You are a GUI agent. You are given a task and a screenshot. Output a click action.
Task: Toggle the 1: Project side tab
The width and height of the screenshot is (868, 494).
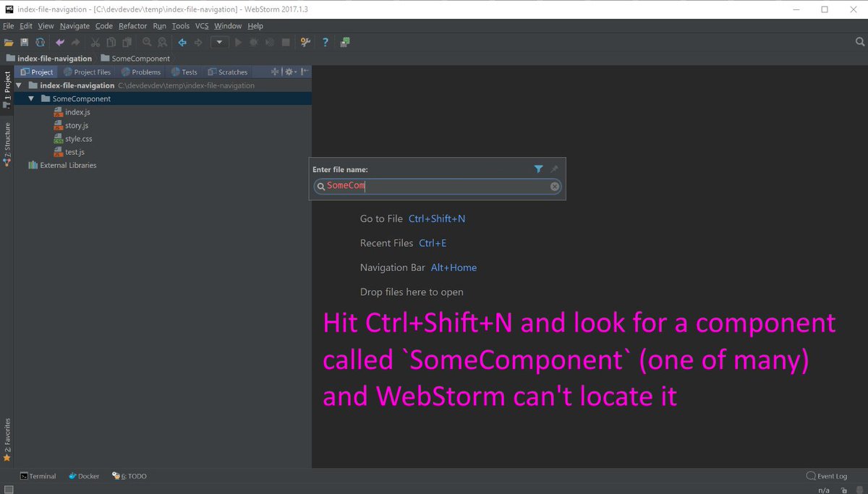7,90
